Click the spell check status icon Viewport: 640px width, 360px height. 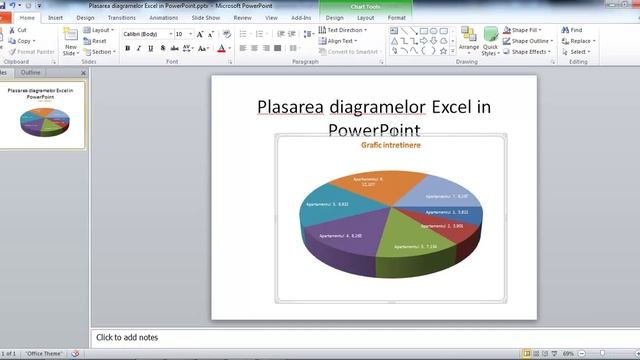75,353
